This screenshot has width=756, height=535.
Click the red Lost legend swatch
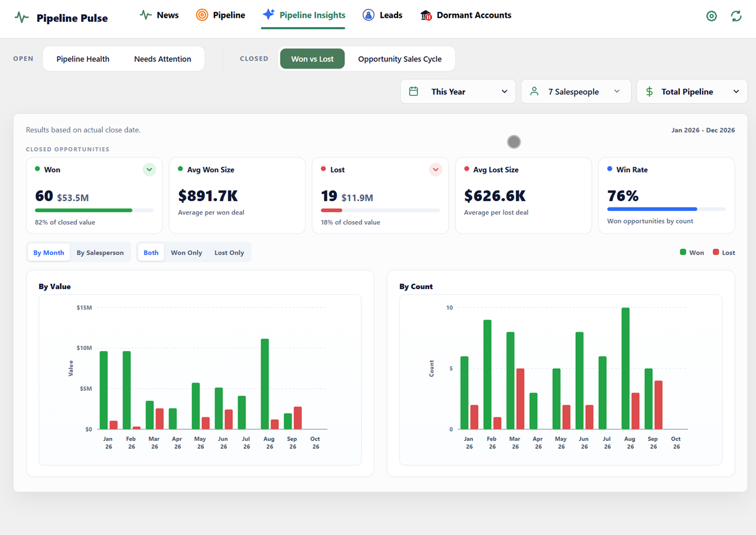click(x=716, y=252)
